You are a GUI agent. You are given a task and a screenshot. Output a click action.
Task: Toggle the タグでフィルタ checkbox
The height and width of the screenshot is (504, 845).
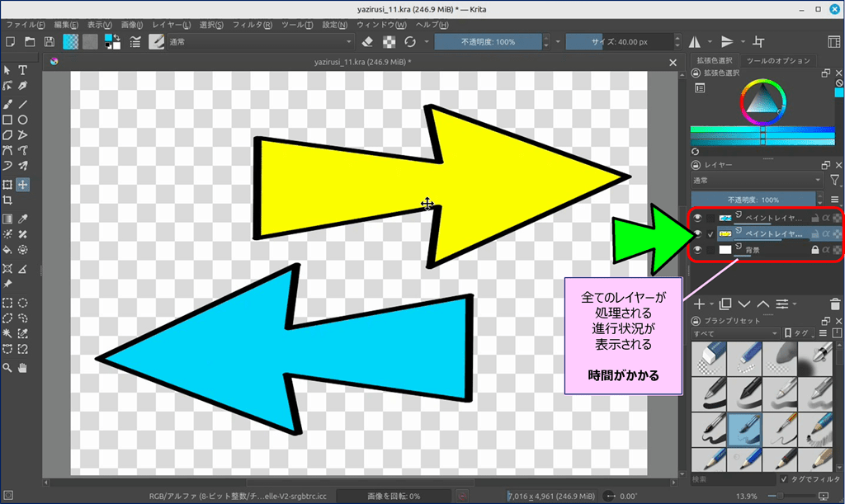[783, 478]
